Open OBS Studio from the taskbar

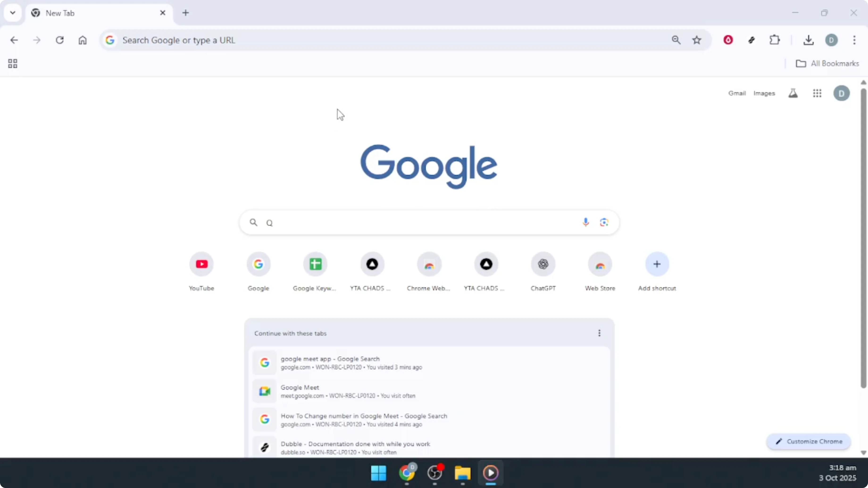(435, 474)
